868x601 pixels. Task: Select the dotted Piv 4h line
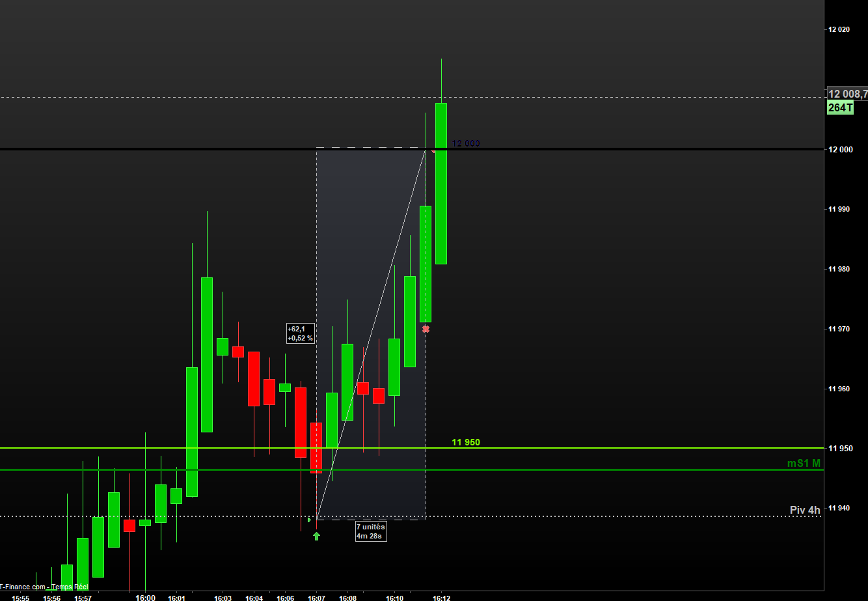[411, 516]
